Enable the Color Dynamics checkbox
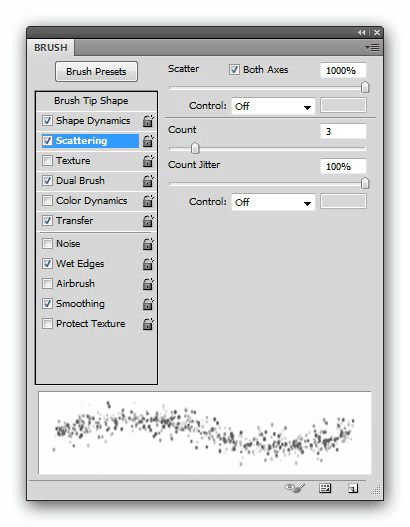Viewport: 410px width, 527px height. click(x=47, y=200)
